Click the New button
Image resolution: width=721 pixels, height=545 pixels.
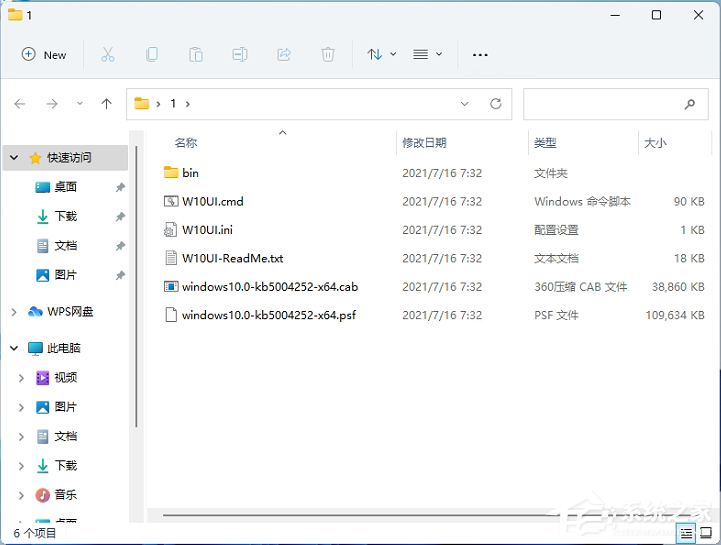click(x=45, y=55)
